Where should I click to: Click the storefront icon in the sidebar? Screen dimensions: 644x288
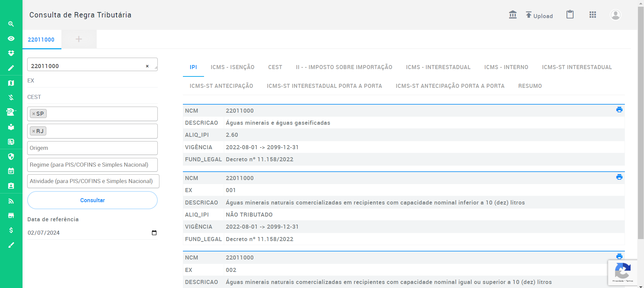click(11, 216)
